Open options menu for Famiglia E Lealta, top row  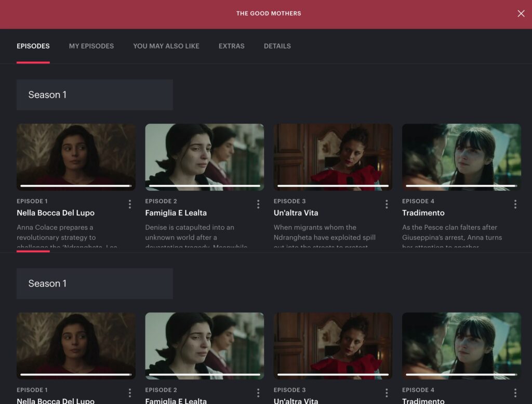[258, 204]
